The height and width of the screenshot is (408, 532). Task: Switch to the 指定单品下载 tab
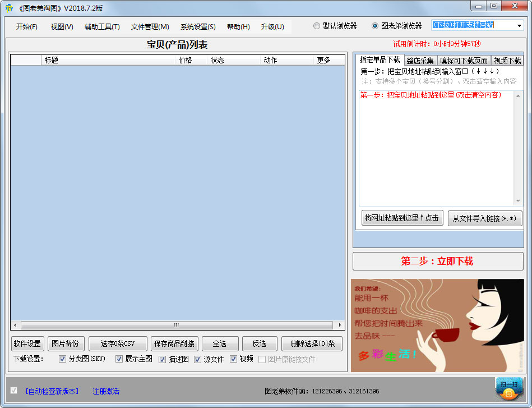point(380,60)
